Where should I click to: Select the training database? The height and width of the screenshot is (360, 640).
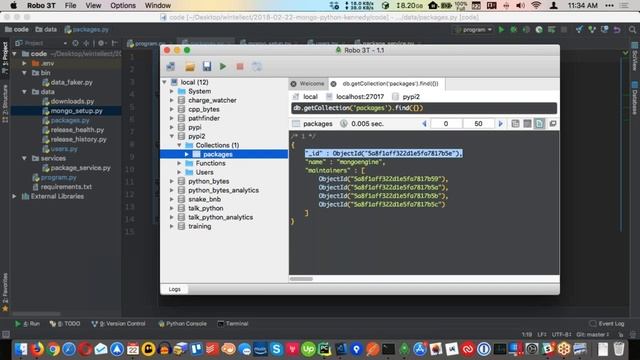click(x=200, y=226)
